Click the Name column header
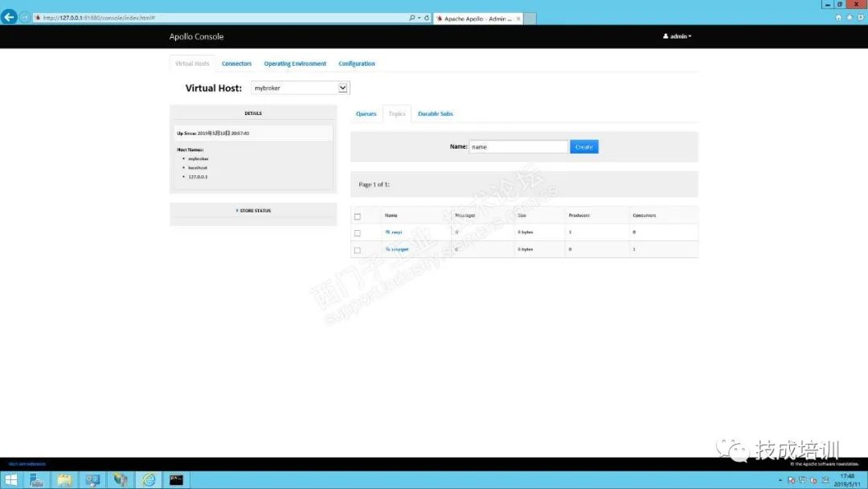 coord(391,216)
